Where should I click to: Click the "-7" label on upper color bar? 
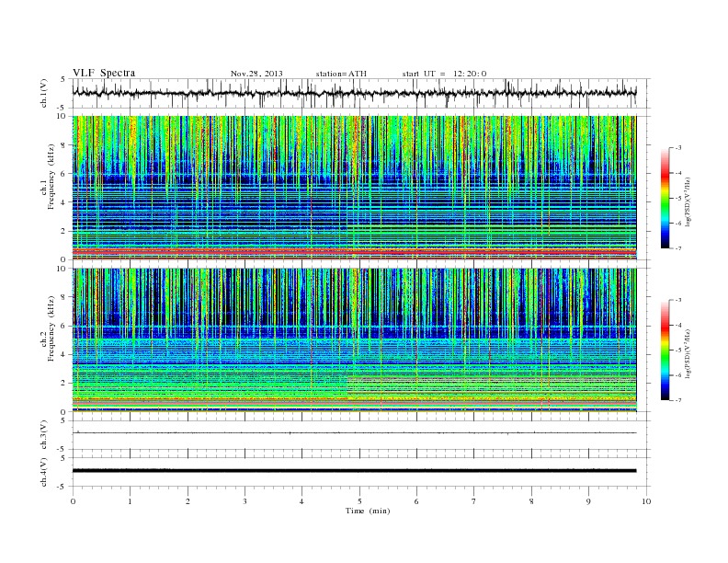coord(678,248)
